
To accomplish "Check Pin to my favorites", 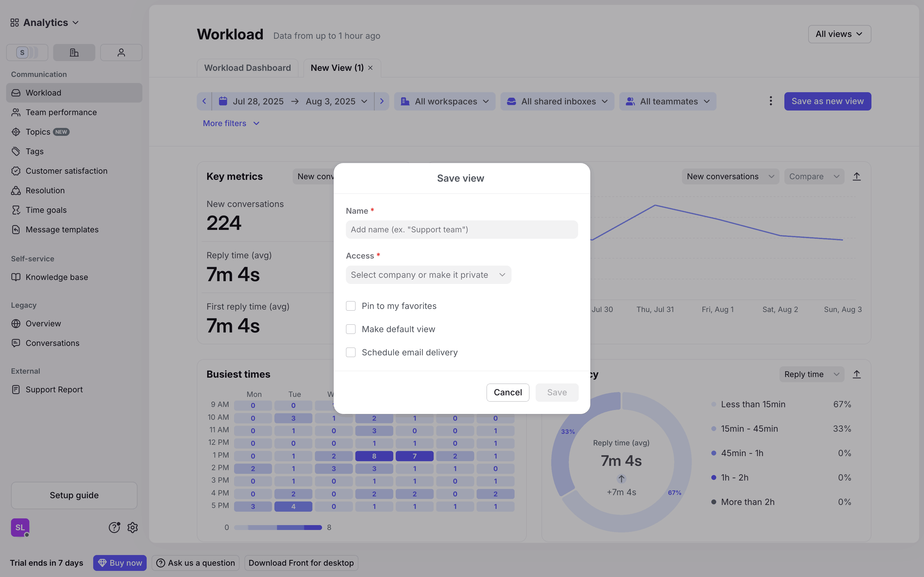I will pos(350,306).
